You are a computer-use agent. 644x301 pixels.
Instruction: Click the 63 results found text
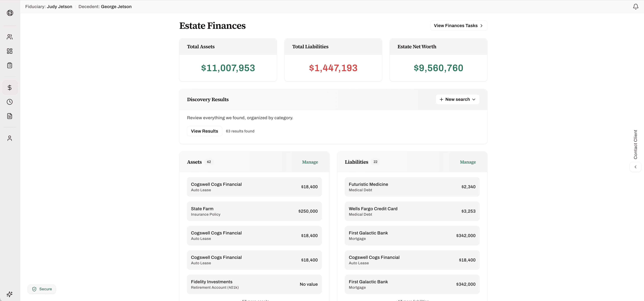point(240,131)
